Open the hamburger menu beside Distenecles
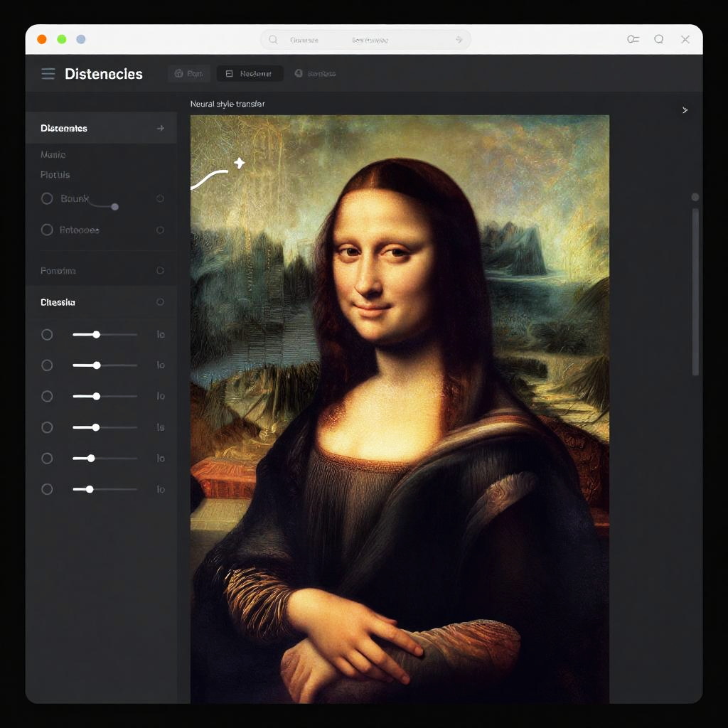 point(48,74)
